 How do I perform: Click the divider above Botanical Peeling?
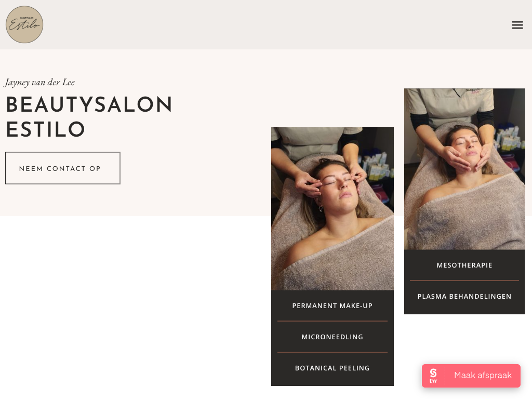tap(332, 352)
